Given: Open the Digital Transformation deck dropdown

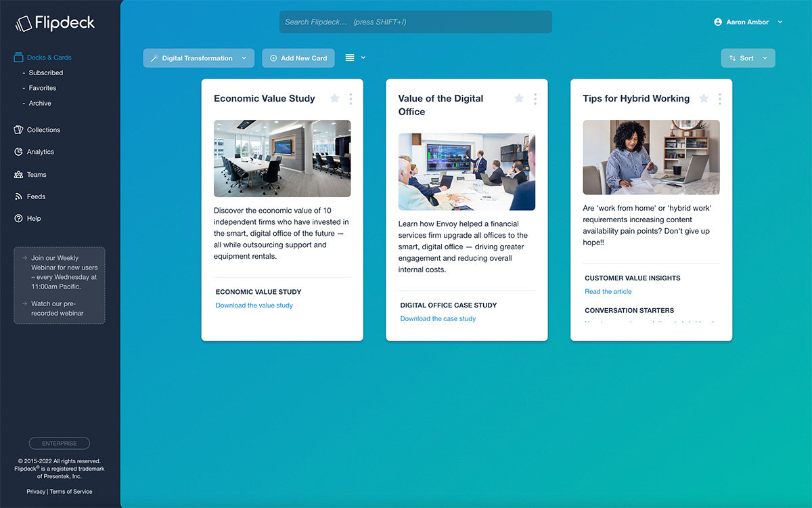Looking at the screenshot, I should click(199, 58).
